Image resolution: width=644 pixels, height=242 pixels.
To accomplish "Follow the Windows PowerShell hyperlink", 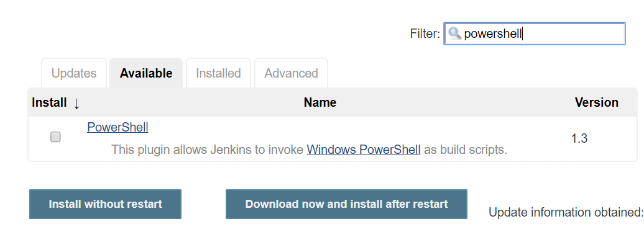I will click(x=364, y=150).
